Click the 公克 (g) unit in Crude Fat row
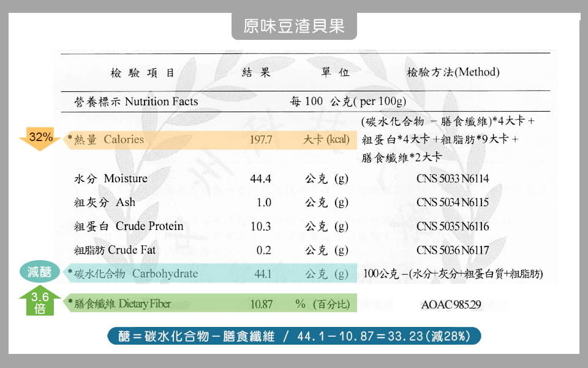Image resolution: width=588 pixels, height=368 pixels. pos(326,250)
